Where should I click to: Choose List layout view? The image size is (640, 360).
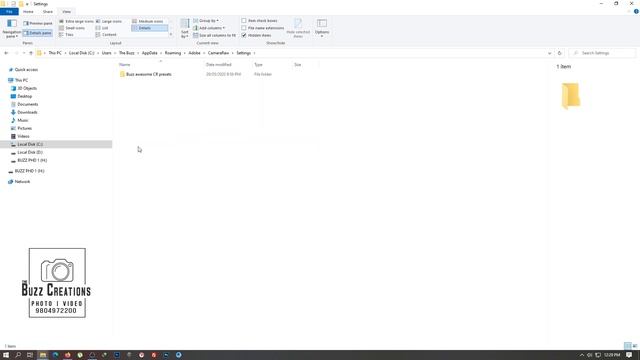pos(102,28)
